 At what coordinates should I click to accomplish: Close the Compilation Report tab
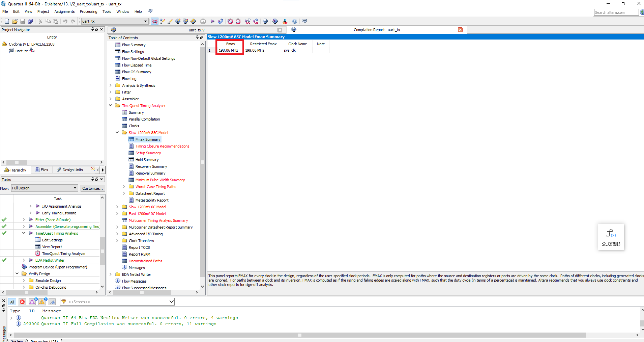tap(460, 30)
